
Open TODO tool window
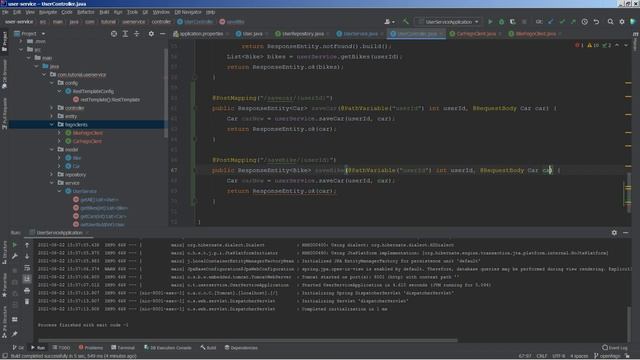61,348
